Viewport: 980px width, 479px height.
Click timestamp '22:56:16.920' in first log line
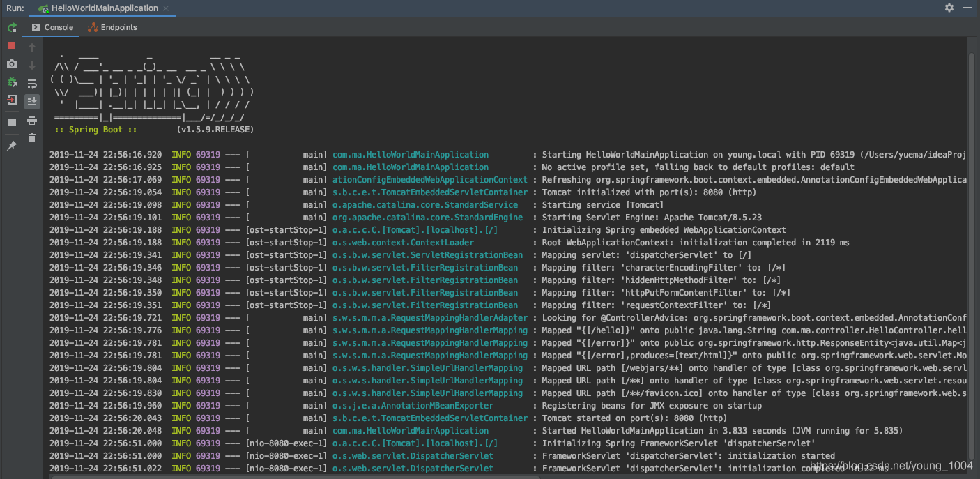pyautogui.click(x=132, y=155)
